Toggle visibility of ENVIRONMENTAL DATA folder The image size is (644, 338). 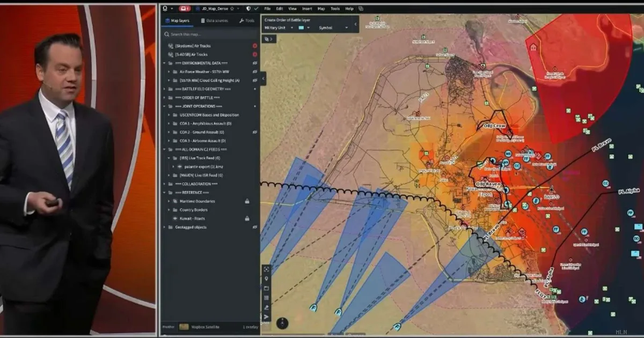pos(255,63)
